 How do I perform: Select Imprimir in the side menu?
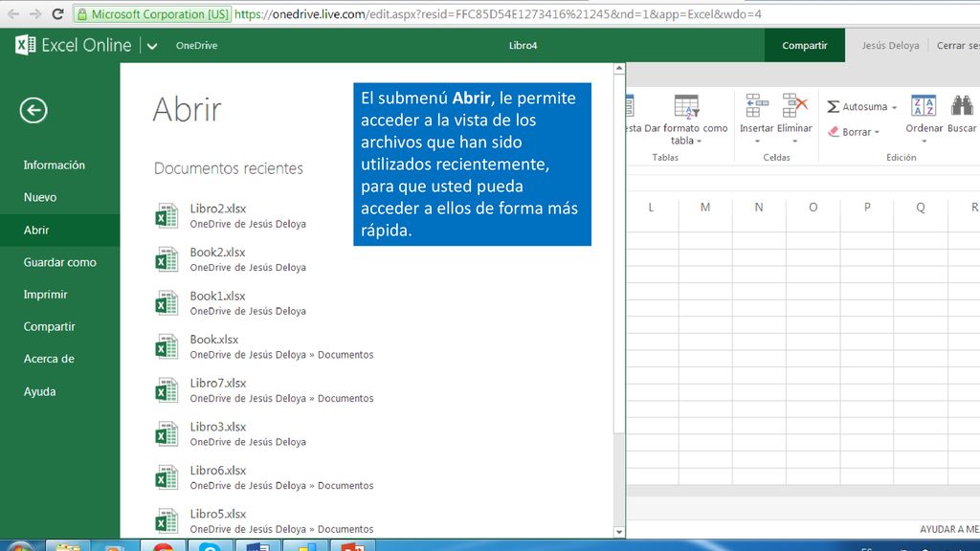click(x=45, y=295)
